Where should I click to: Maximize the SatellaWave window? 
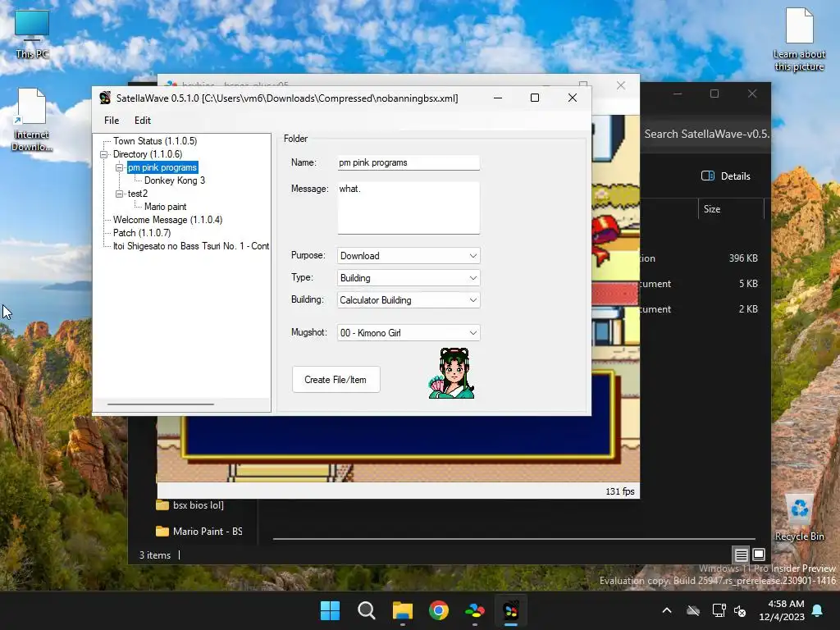535,98
